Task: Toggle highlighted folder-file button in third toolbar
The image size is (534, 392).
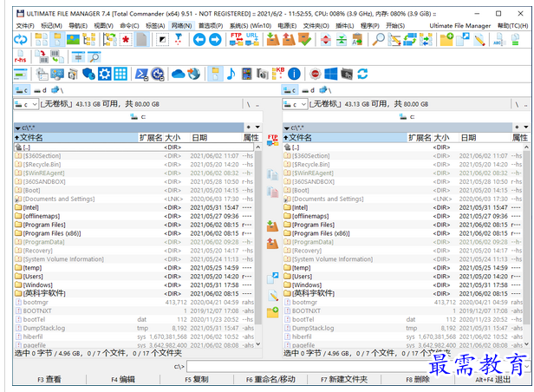Action: (215, 74)
